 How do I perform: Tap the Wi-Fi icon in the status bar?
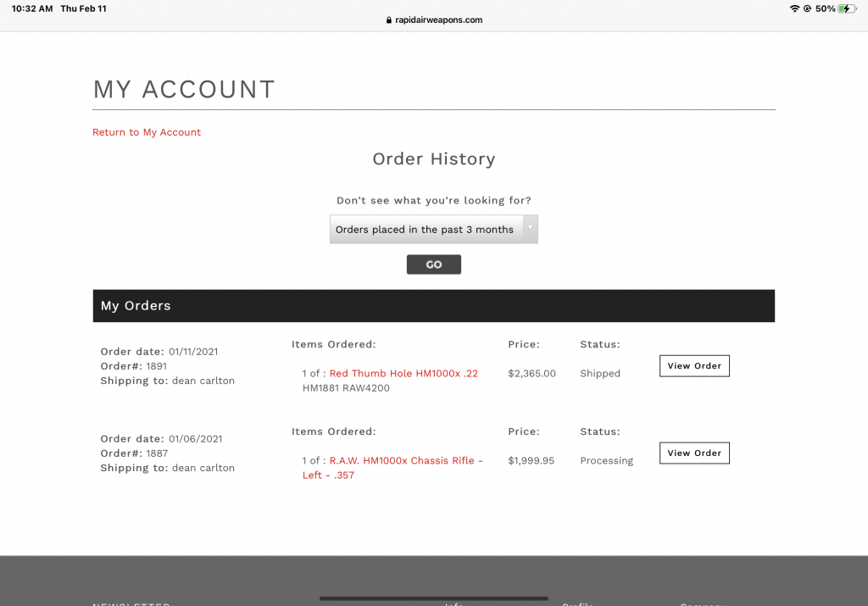pos(794,8)
